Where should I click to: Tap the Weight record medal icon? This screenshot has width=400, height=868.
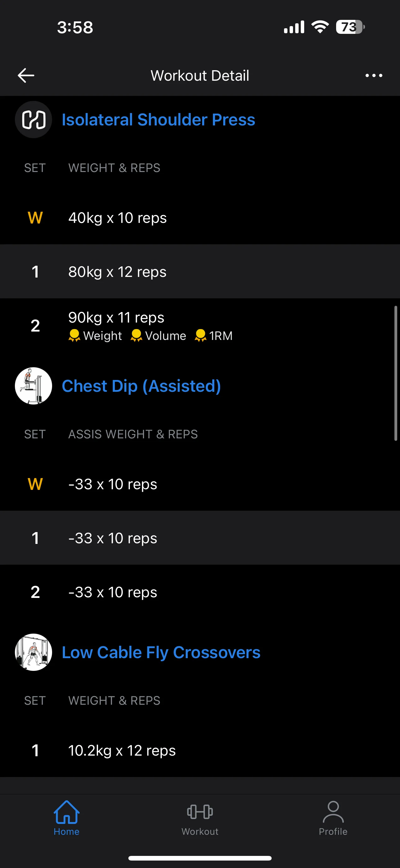pyautogui.click(x=74, y=336)
